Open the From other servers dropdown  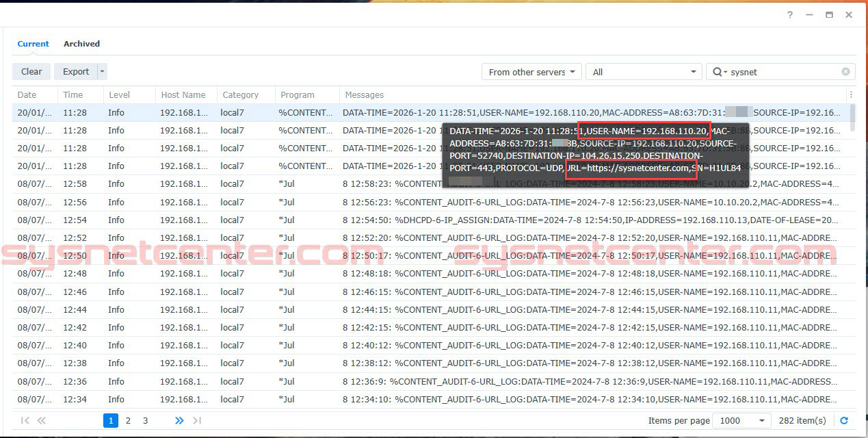531,72
